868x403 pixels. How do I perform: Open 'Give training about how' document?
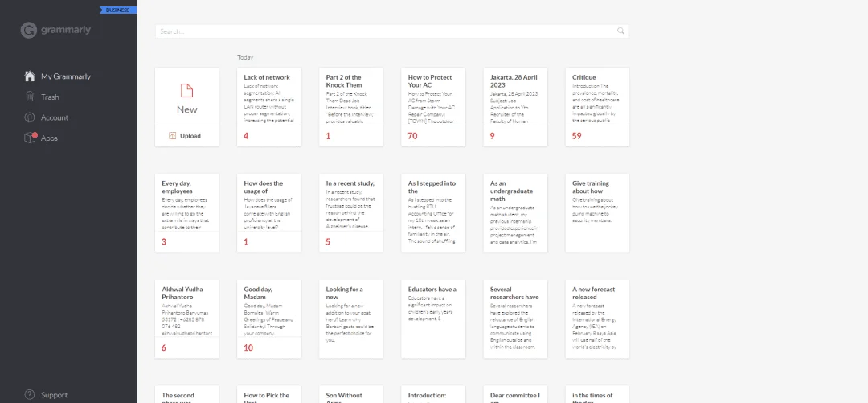pyautogui.click(x=597, y=213)
